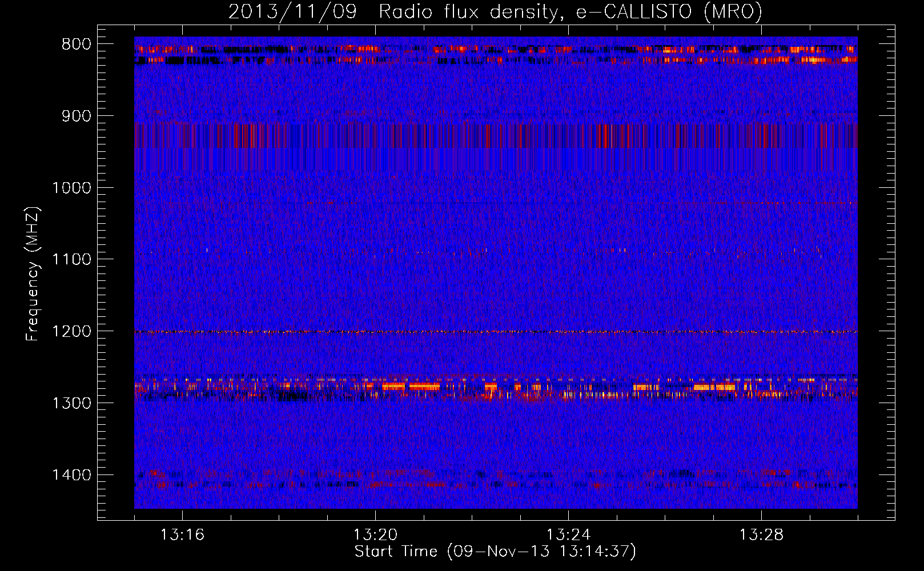This screenshot has width=924, height=571.
Task: Click the 13:24 time axis label
Action: tap(568, 535)
